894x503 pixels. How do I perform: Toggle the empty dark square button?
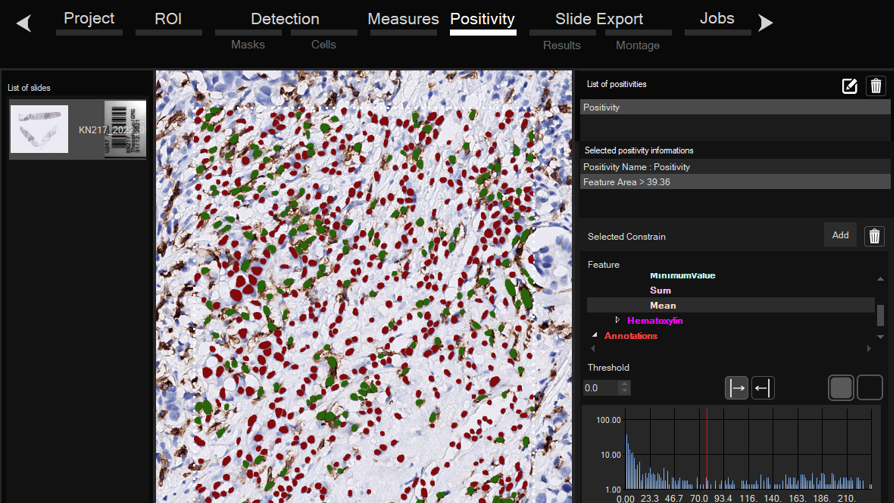(869, 387)
